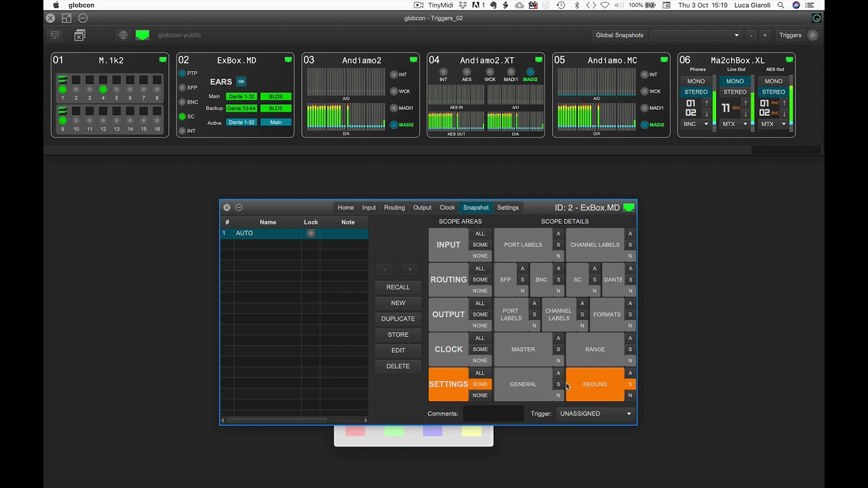Viewport: 868px width, 488px height.
Task: Click the Triggers button
Action: (790, 35)
